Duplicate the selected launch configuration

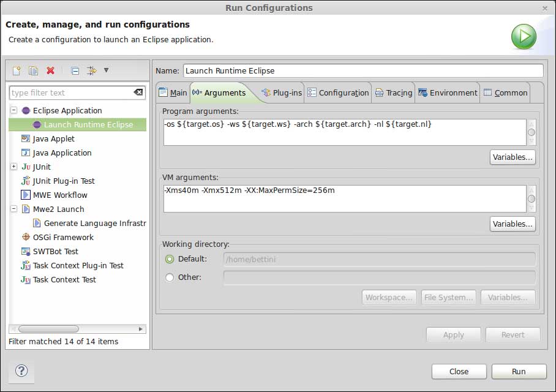click(34, 70)
